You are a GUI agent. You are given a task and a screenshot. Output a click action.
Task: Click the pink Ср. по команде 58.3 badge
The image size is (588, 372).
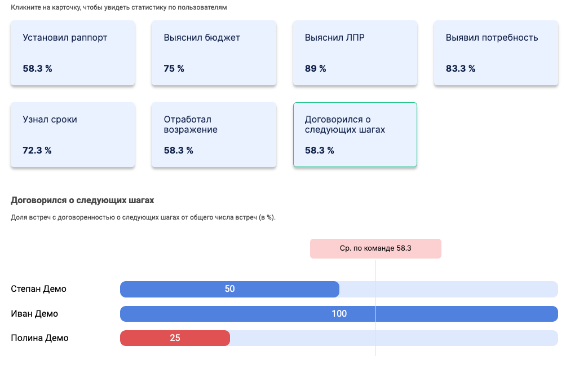375,248
